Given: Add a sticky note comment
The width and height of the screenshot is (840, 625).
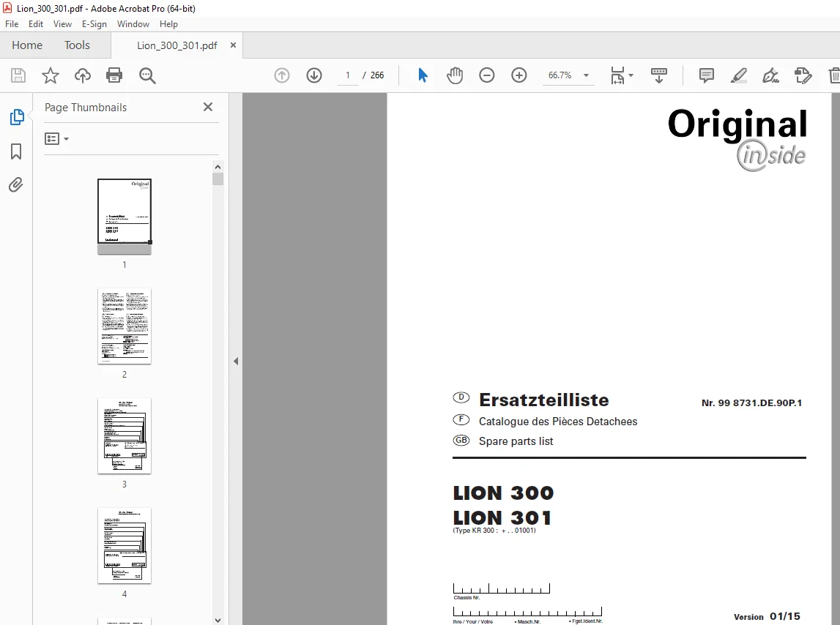Looking at the screenshot, I should pos(707,75).
